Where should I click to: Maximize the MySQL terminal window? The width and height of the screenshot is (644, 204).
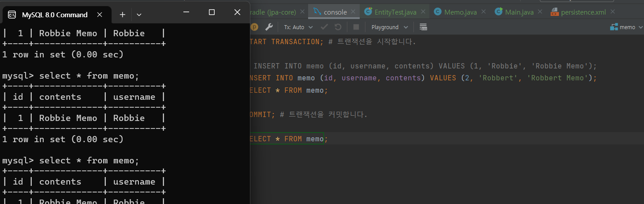[212, 12]
